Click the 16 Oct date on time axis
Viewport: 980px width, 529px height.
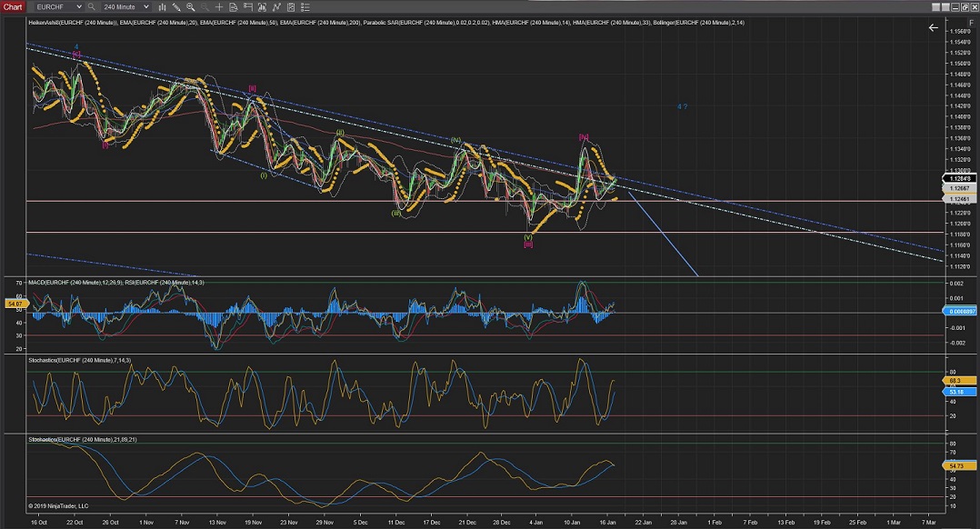39,522
